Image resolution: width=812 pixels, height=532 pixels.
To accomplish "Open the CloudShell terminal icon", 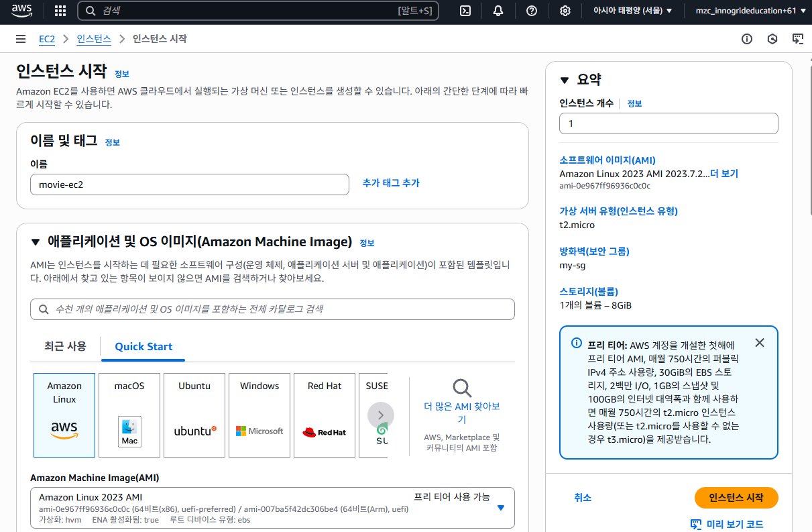I will (x=465, y=11).
